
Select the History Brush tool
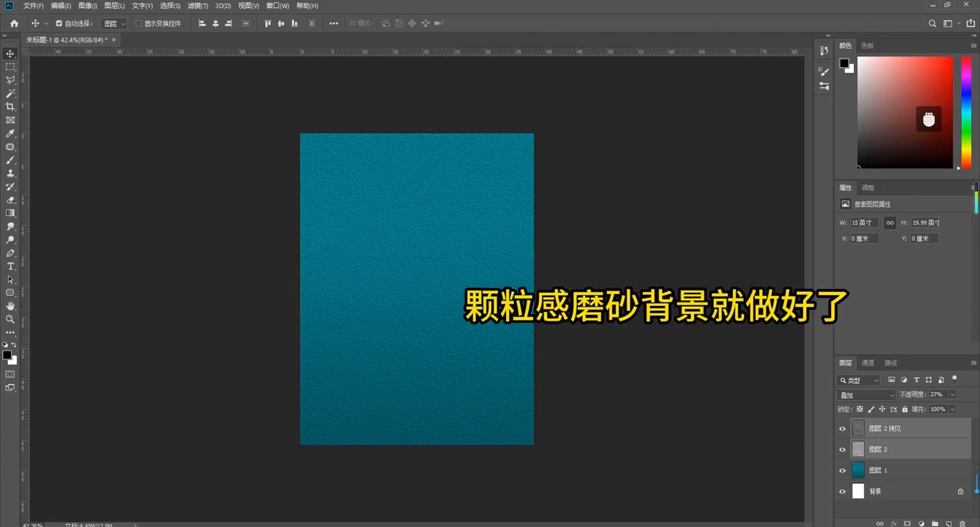point(10,187)
